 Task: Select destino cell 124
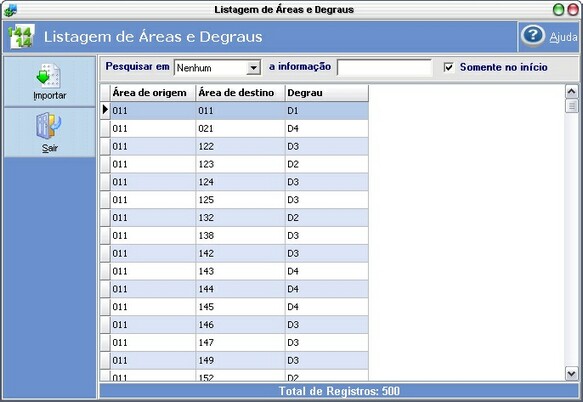(x=240, y=182)
